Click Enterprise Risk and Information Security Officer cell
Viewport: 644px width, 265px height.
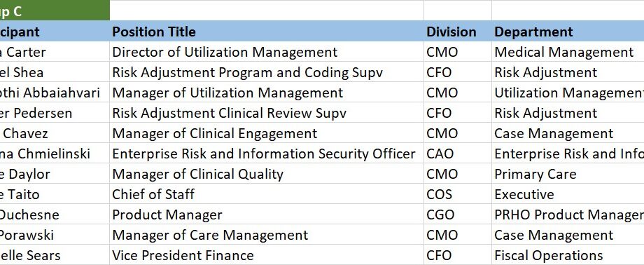coord(267,154)
